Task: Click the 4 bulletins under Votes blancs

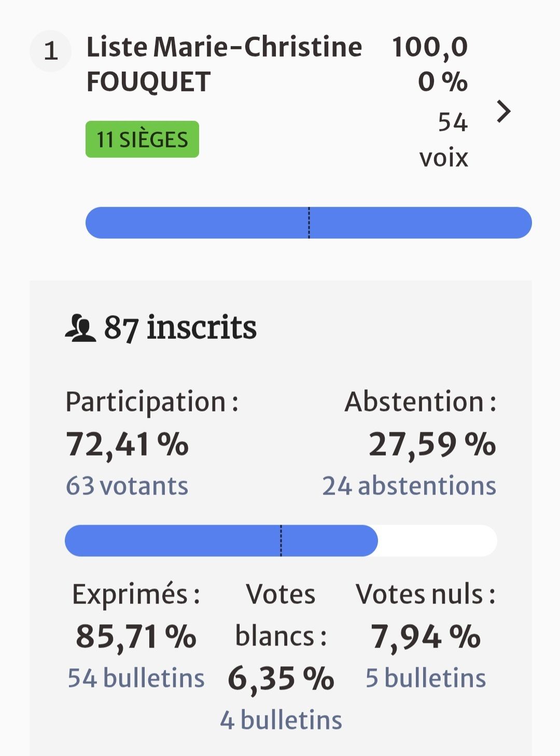Action: (x=281, y=720)
